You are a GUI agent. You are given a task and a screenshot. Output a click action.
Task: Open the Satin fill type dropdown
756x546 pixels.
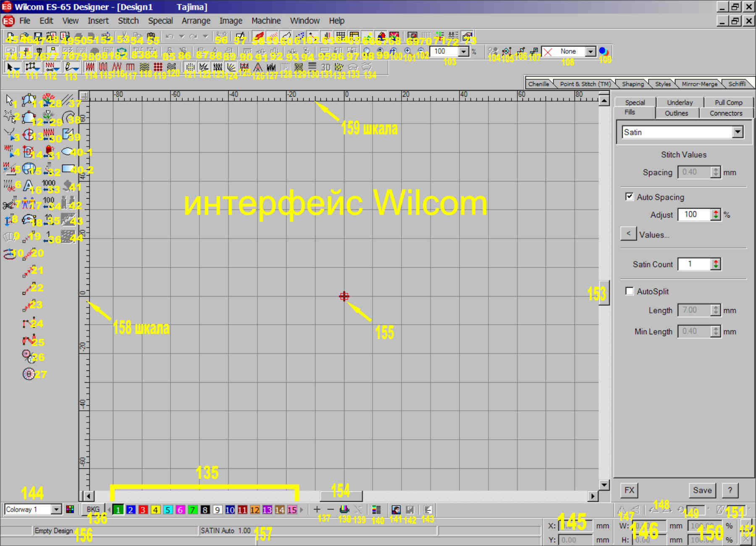click(738, 132)
